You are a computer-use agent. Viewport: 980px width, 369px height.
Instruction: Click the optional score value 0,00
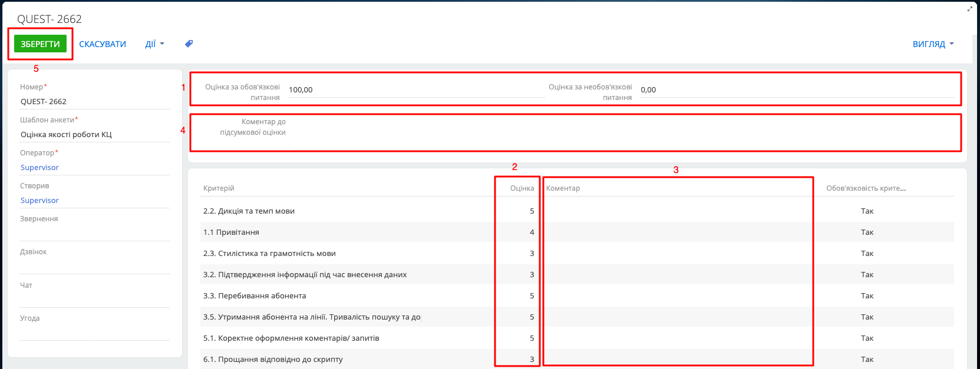pyautogui.click(x=648, y=89)
